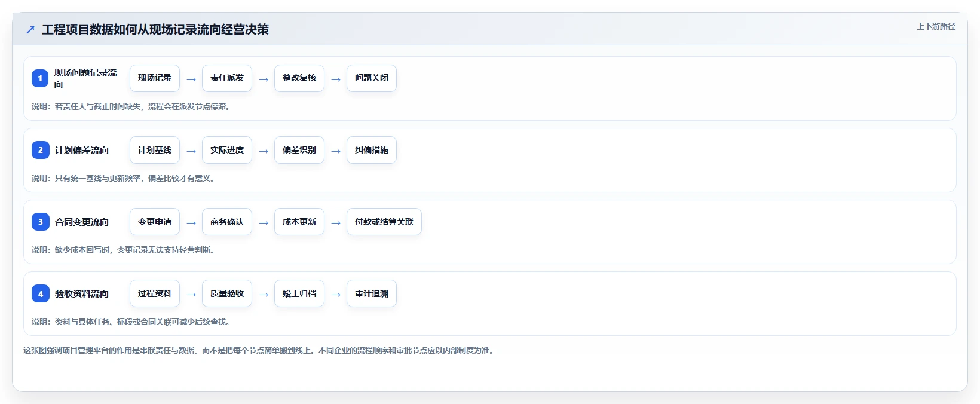Select the 变更申请 node
The image size is (980, 404).
(x=155, y=222)
